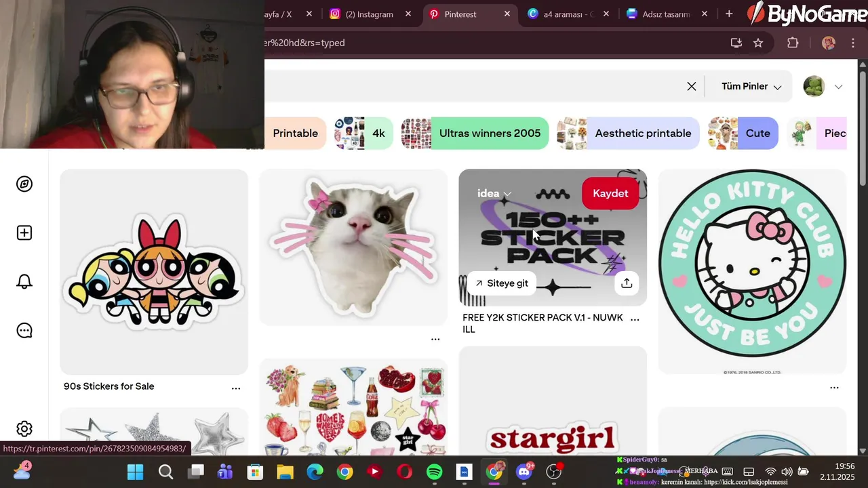Open the idea board dropdown on pin
Viewport: 868px width, 488px height.
(494, 193)
